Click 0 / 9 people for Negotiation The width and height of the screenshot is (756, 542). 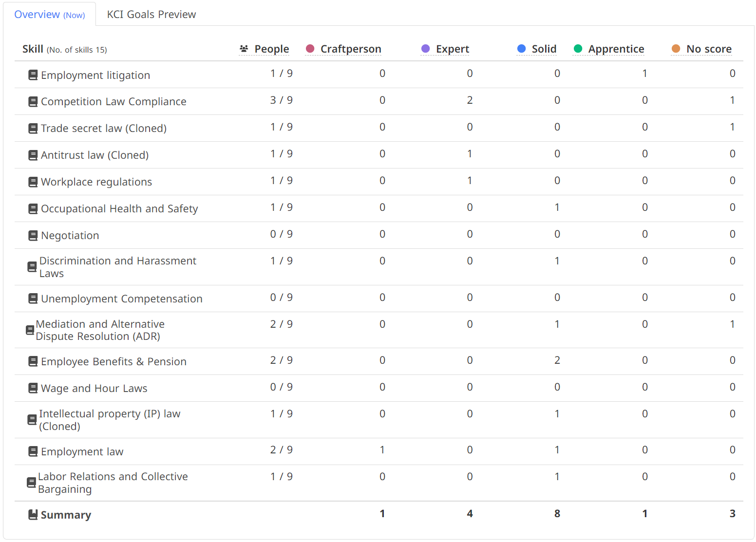point(282,234)
